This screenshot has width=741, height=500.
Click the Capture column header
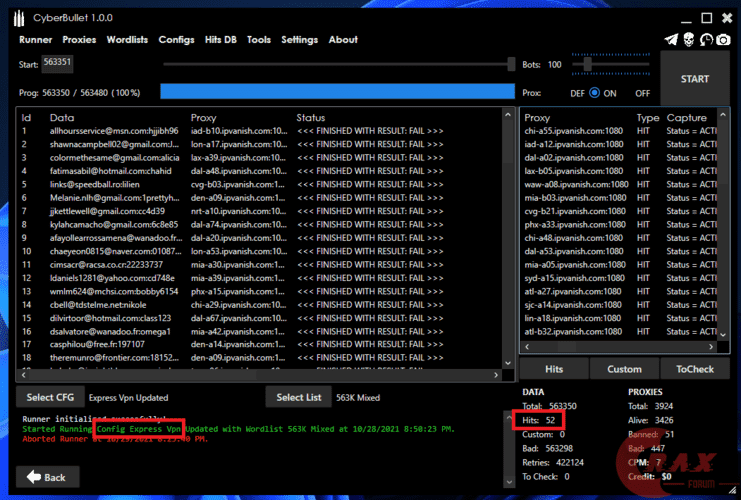(x=687, y=118)
